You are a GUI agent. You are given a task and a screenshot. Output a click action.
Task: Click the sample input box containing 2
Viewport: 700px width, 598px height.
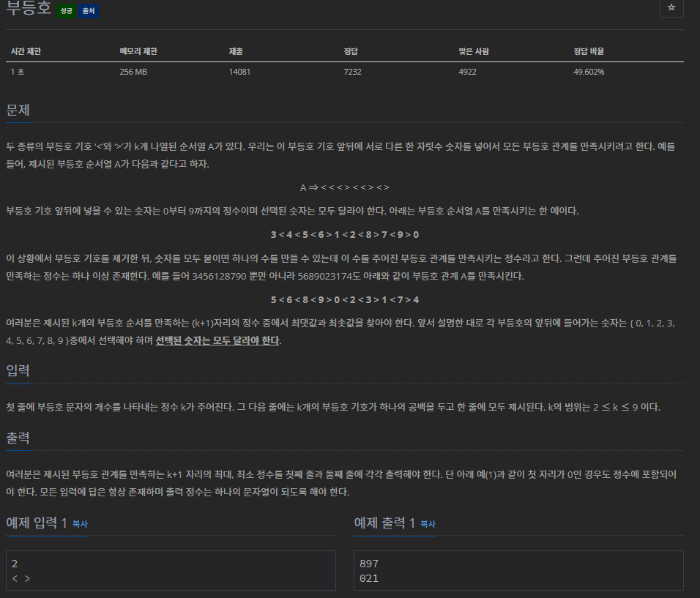coord(171,570)
